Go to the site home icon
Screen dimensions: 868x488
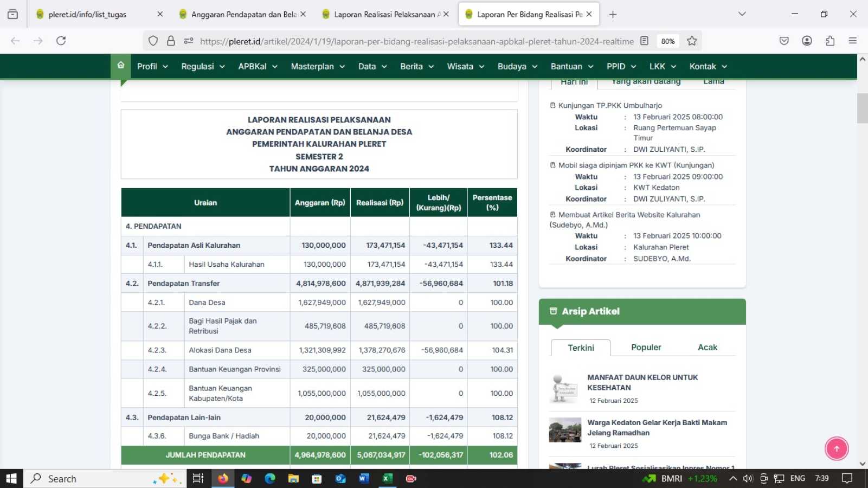121,66
